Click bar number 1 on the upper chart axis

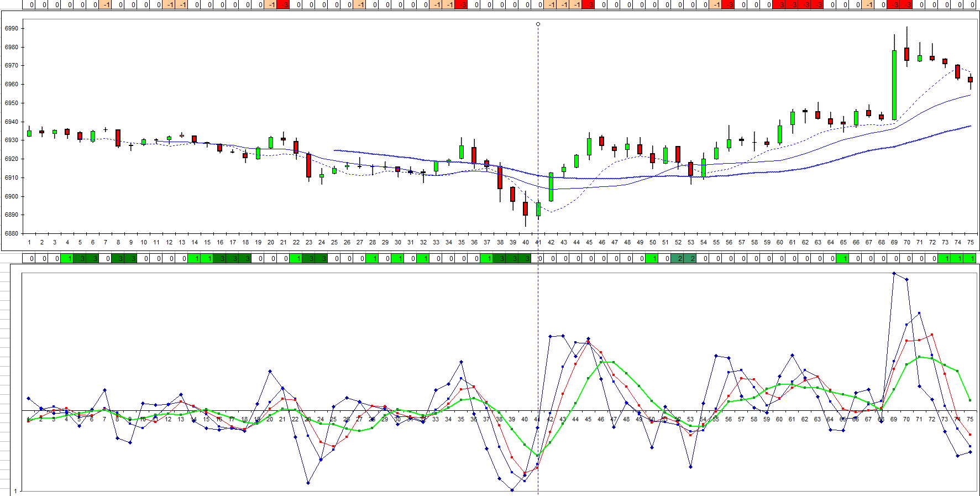click(29, 242)
